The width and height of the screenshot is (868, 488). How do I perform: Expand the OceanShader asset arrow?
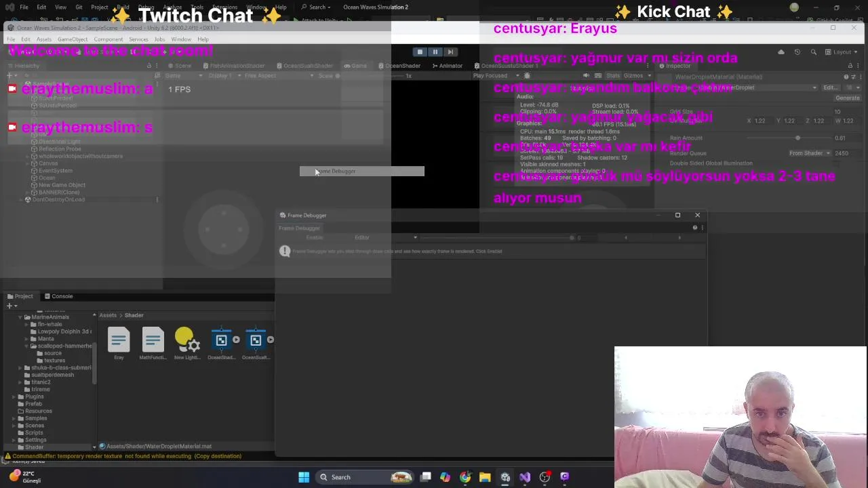point(236,340)
